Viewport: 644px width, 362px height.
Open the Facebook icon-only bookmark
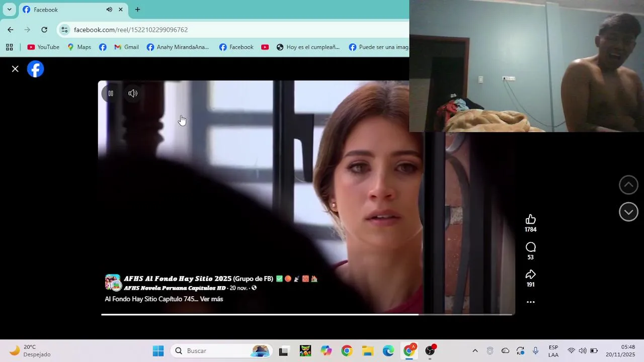[x=103, y=47]
